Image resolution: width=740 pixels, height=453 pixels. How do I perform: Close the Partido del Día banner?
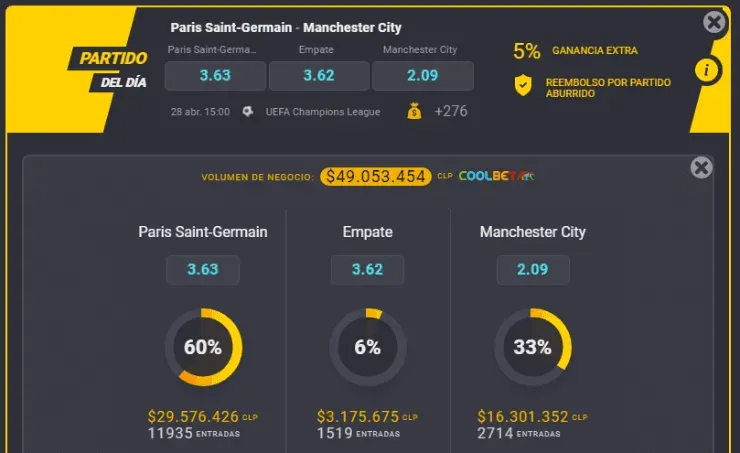click(714, 22)
